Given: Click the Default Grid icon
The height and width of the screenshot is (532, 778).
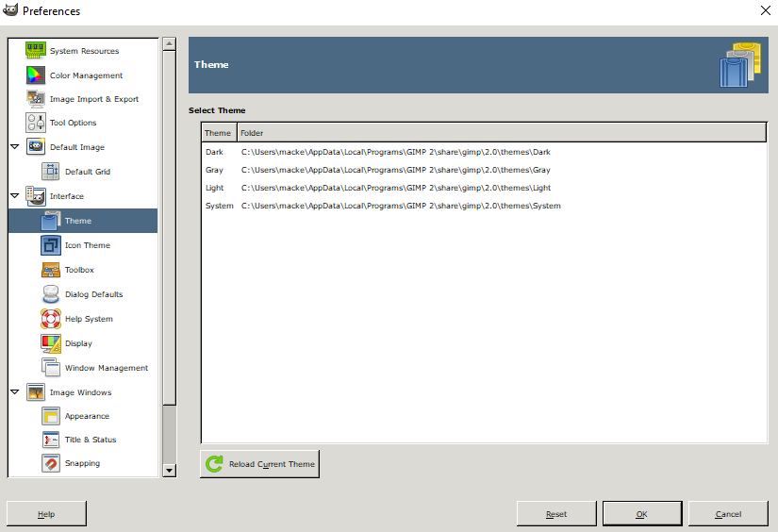Looking at the screenshot, I should pos(51,172).
